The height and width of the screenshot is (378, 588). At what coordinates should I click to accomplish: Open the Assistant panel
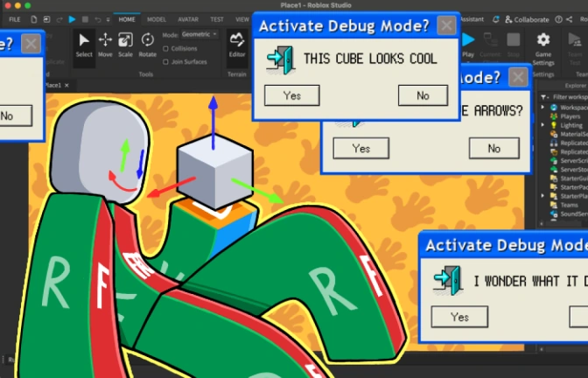coord(472,19)
